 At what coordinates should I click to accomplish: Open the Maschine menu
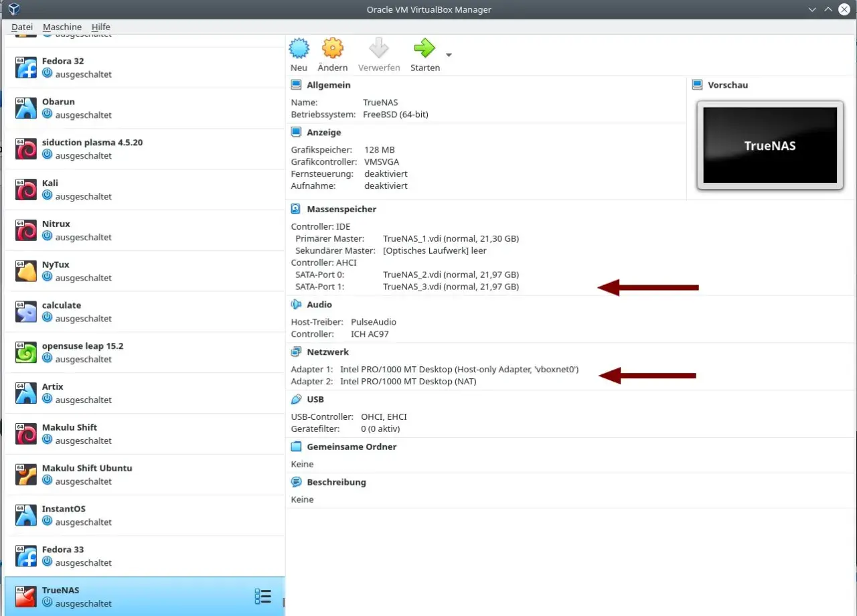[x=62, y=27]
